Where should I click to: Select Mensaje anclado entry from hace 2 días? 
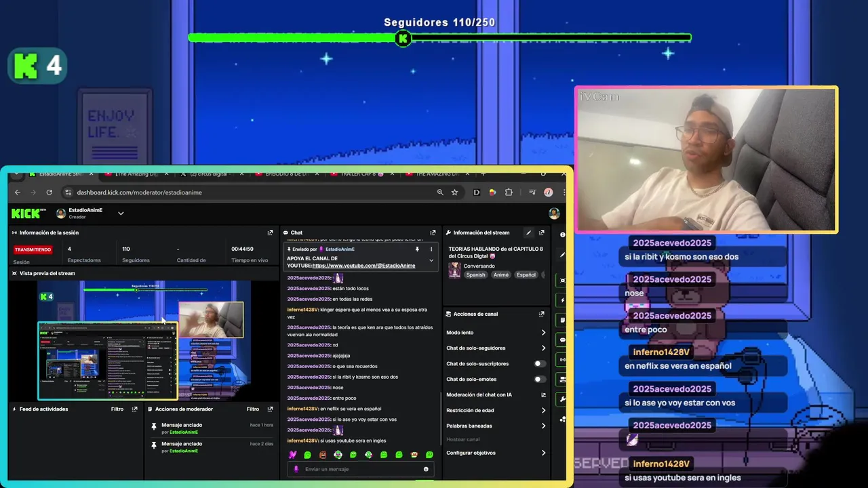coord(212,447)
